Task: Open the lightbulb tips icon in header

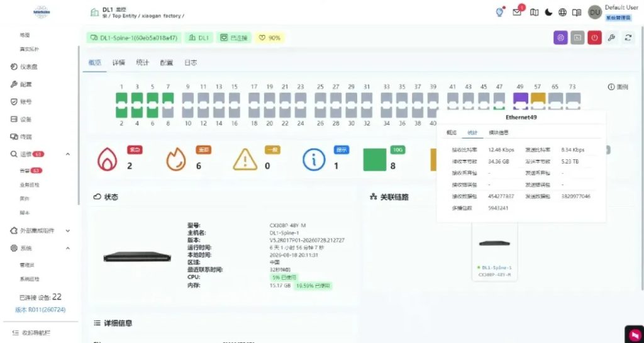Action: (499, 13)
